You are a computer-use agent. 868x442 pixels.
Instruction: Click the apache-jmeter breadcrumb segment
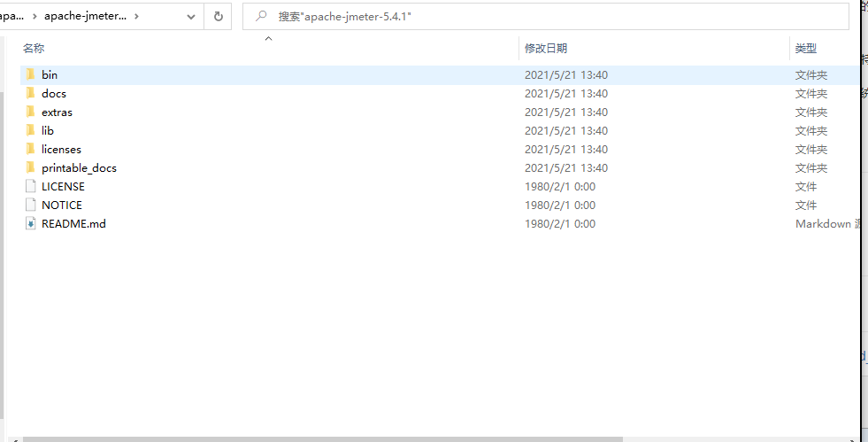tap(85, 16)
